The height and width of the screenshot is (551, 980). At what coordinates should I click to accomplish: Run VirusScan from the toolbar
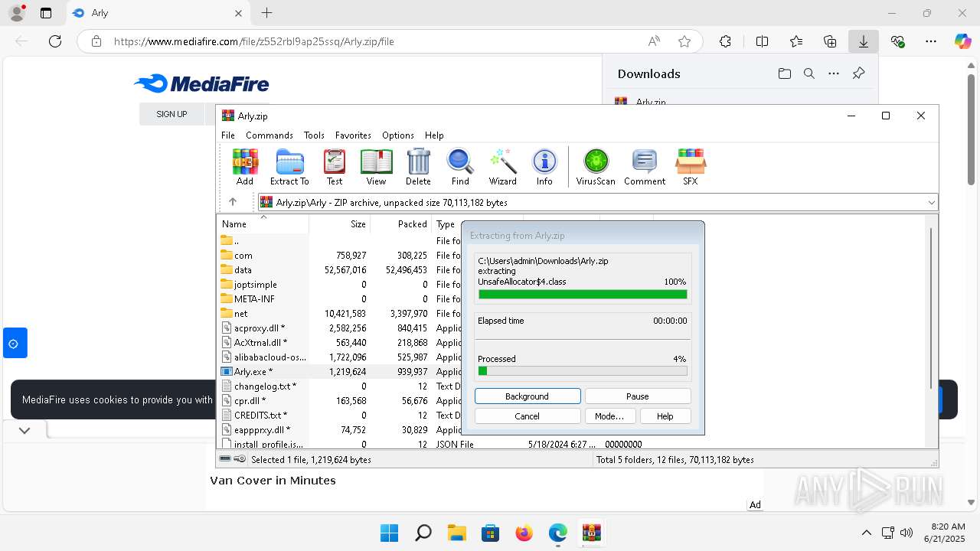(x=596, y=168)
